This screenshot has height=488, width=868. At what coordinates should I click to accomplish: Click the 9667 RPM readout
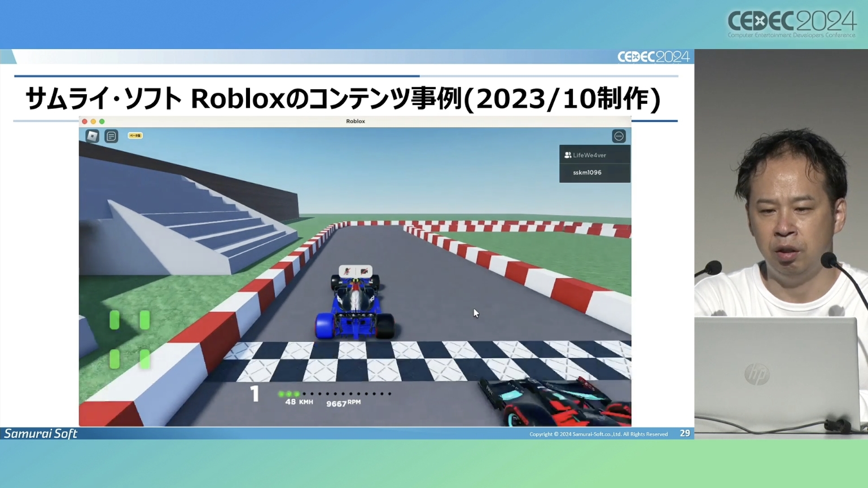click(343, 403)
